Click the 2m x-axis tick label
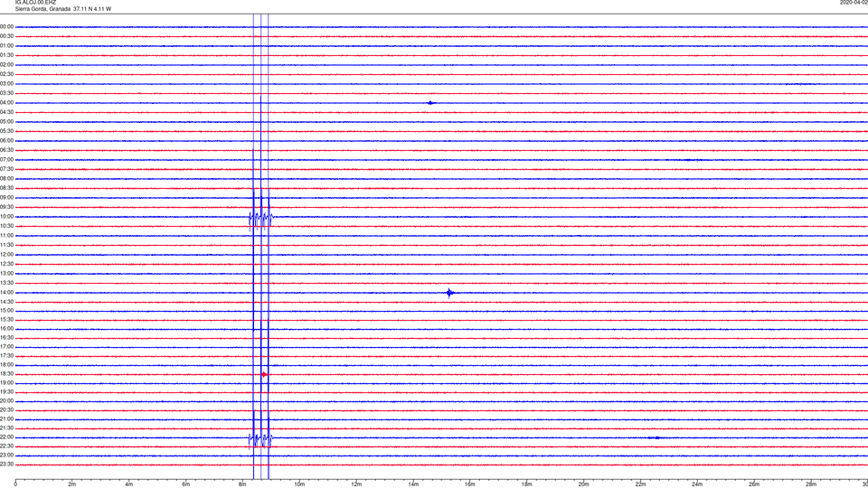This screenshot has width=868, height=488. pyautogui.click(x=72, y=484)
